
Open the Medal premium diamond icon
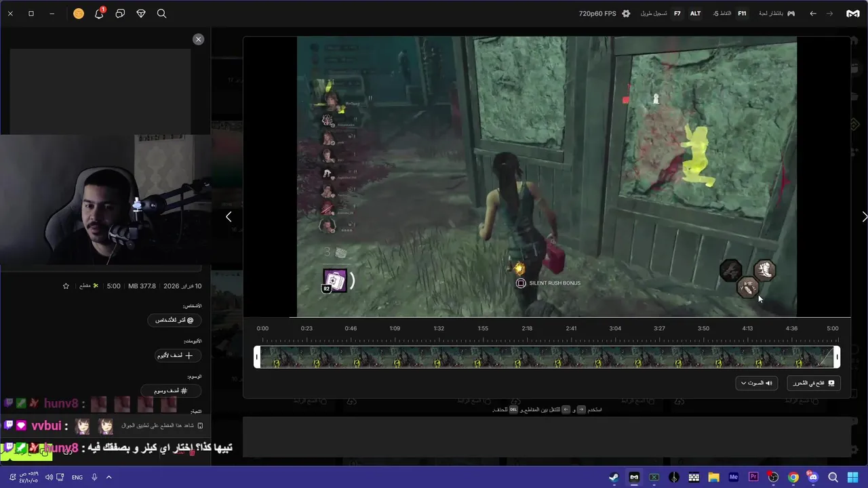pos(141,14)
